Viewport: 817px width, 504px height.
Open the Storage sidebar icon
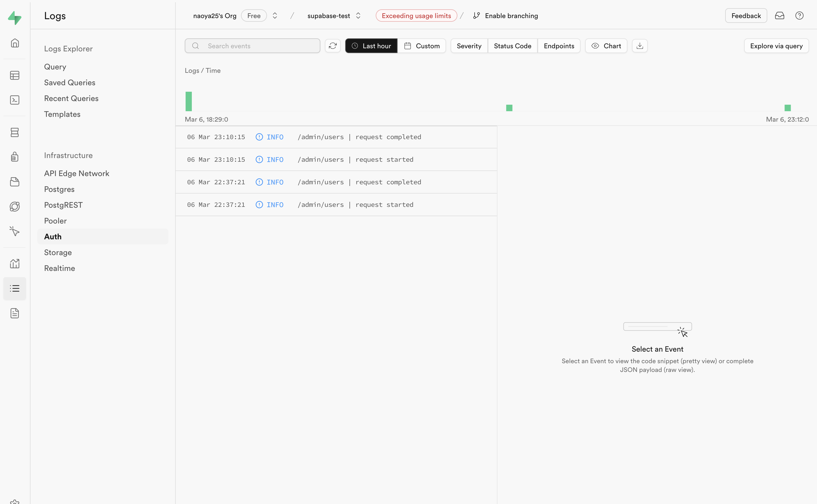pyautogui.click(x=15, y=182)
